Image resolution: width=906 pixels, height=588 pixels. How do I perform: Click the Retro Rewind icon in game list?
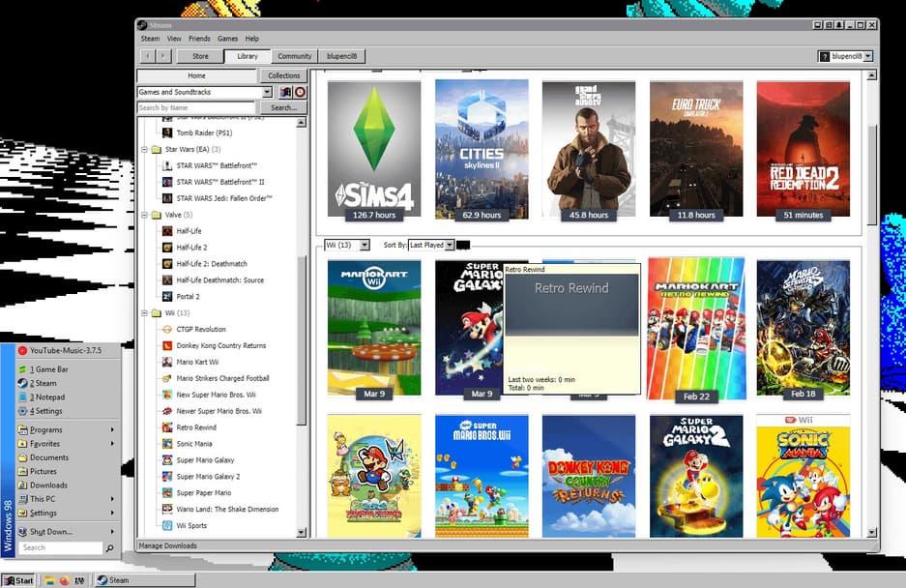pyautogui.click(x=167, y=427)
